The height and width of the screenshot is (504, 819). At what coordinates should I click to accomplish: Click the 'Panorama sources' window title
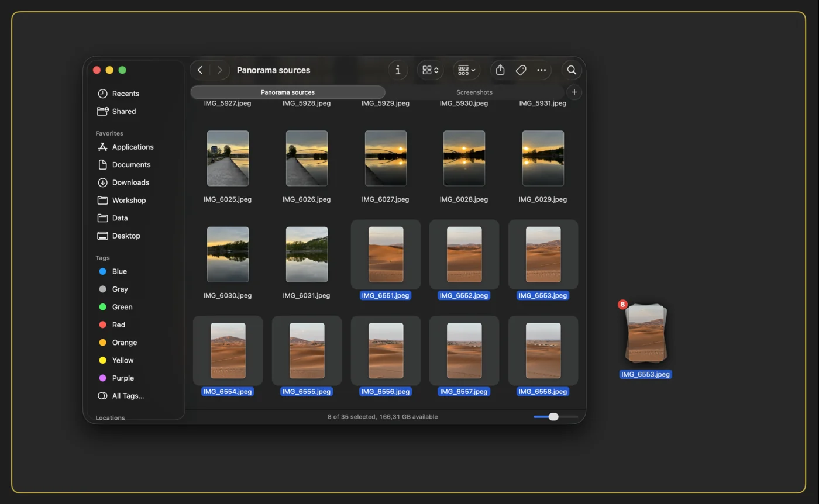pyautogui.click(x=273, y=70)
